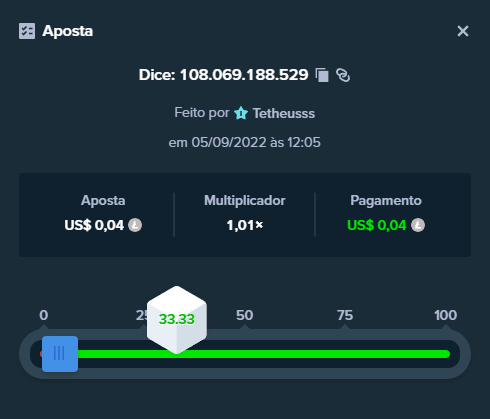Click the white dice result cube 33.33

tap(177, 319)
